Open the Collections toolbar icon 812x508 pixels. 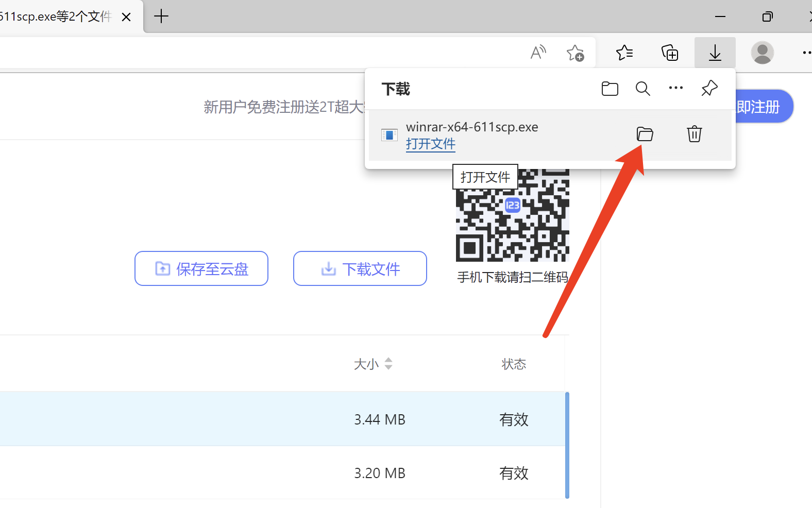(x=669, y=53)
